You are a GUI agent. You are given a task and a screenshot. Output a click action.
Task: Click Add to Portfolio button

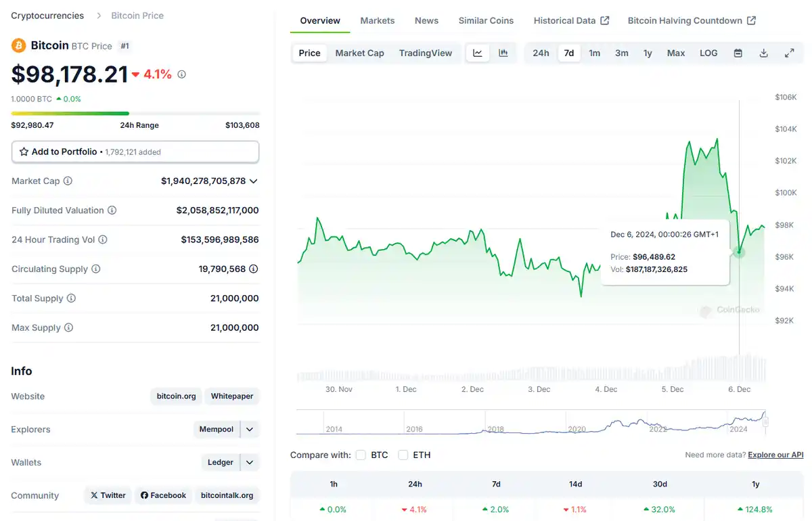(x=135, y=152)
